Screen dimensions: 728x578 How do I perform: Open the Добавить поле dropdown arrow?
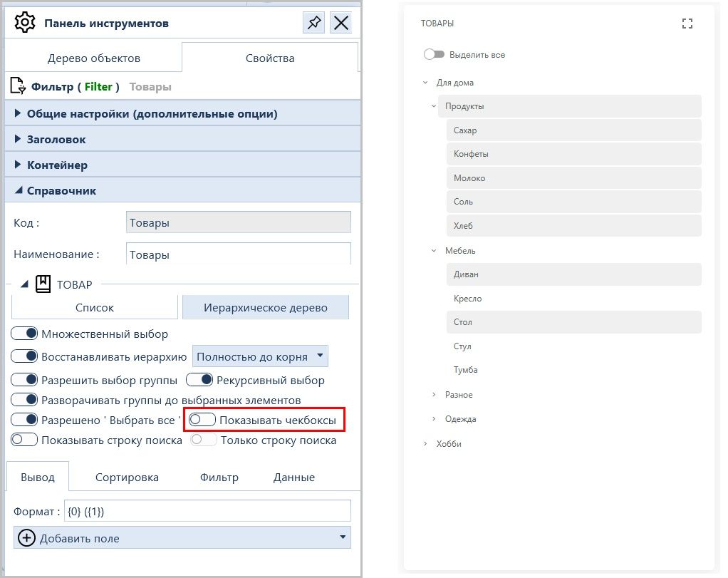[x=343, y=537]
